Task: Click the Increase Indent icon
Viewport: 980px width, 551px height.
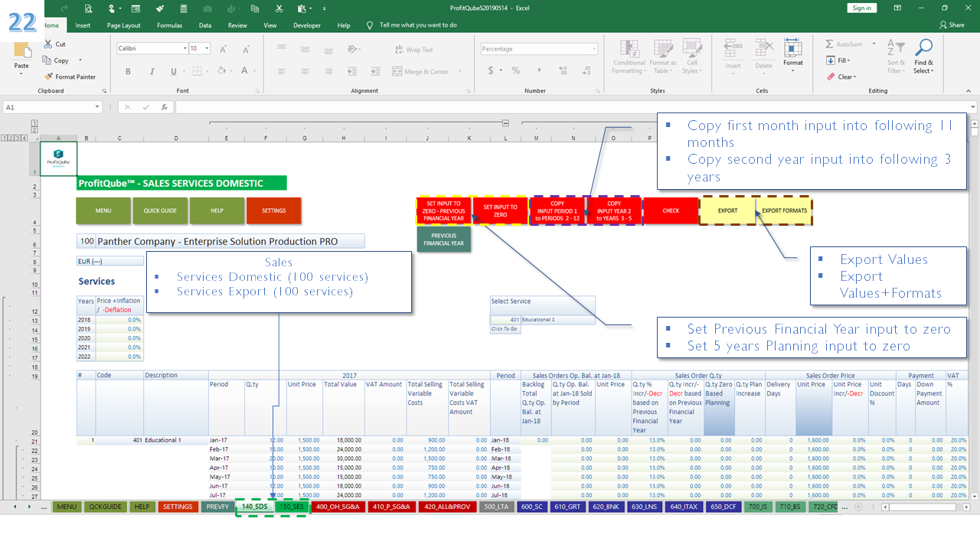Action: pos(375,71)
